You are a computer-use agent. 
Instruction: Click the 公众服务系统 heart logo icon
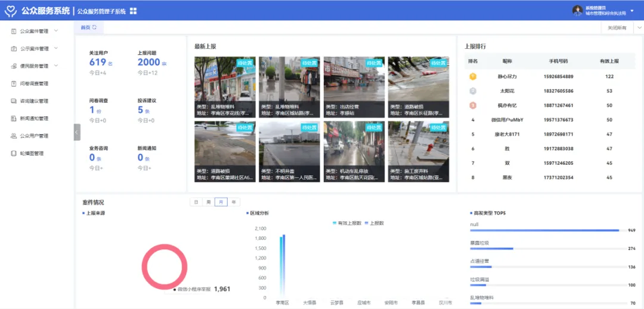point(10,11)
